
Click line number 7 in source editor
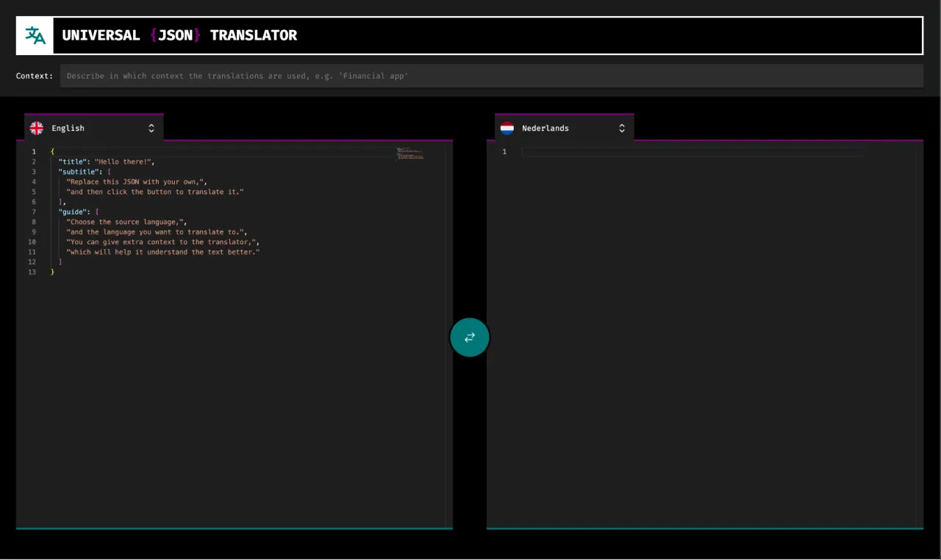point(34,212)
